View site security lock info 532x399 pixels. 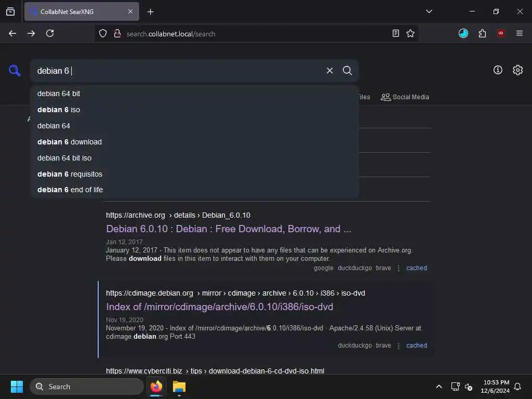pyautogui.click(x=117, y=34)
